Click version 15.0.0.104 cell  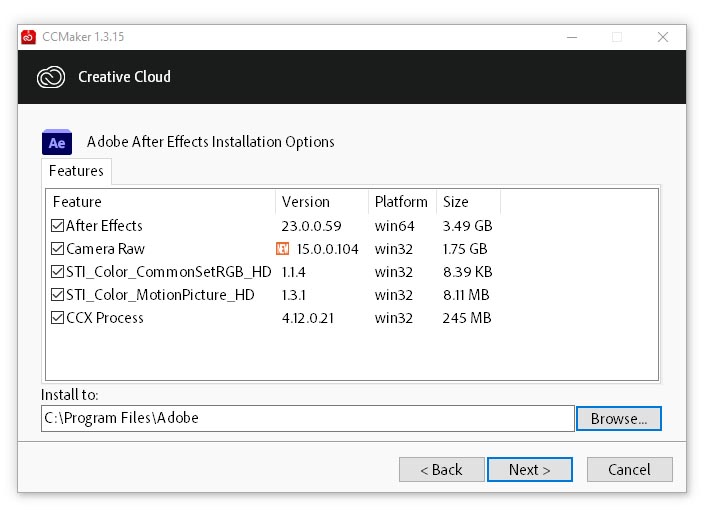point(327,249)
